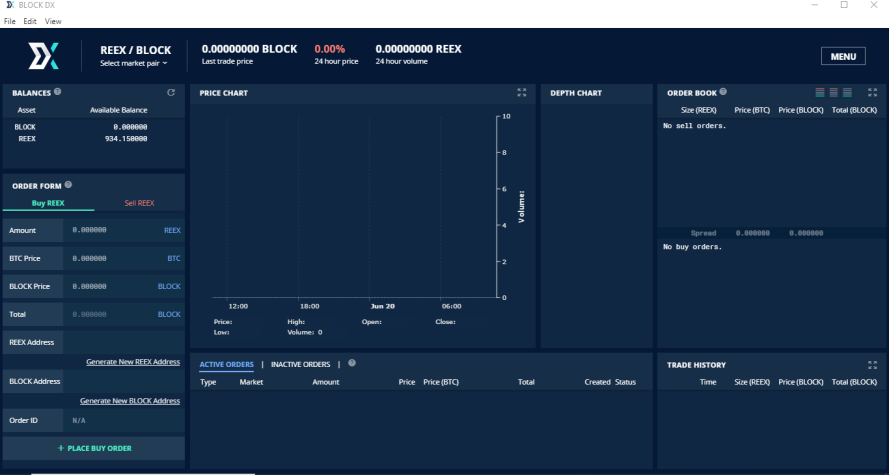
Task: Click the Order Book Size (REEX) column header
Action: 698,110
